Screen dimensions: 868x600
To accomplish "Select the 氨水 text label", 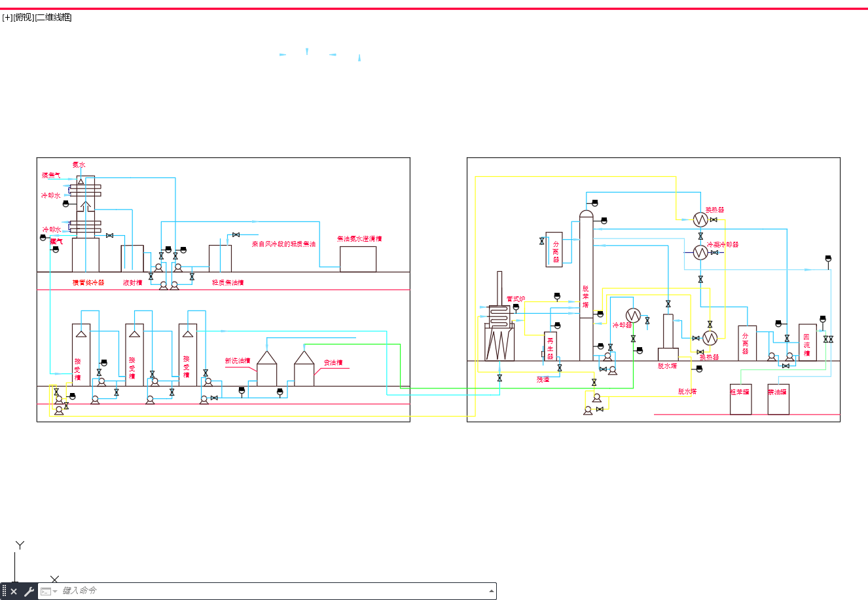I will pos(79,165).
